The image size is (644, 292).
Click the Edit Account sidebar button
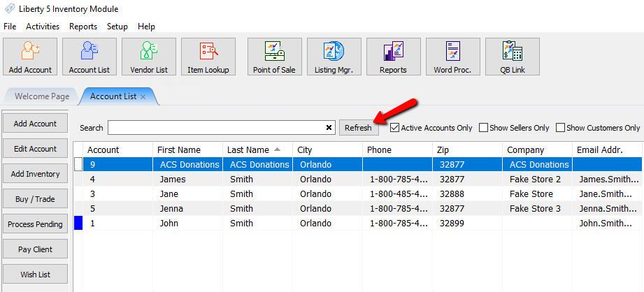35,149
